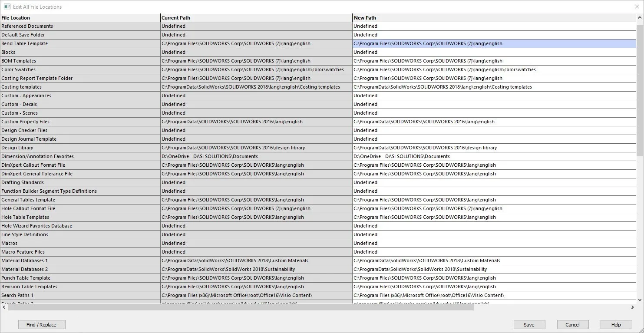Edit New Path for Design Library
Viewport: 644px width, 333px height.
pyautogui.click(x=494, y=148)
